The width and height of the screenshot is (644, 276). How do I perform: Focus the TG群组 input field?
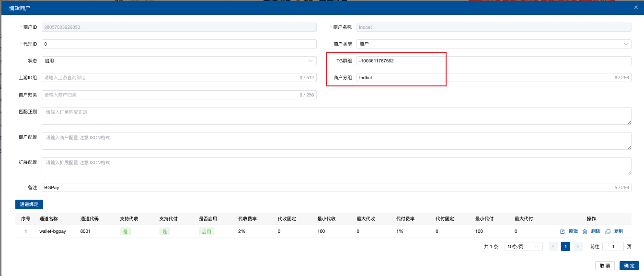(494, 61)
